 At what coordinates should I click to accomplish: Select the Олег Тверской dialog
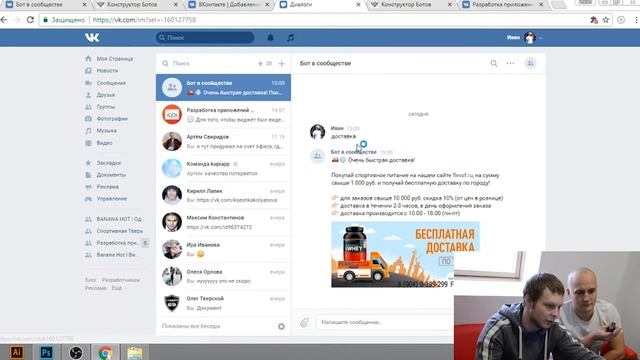point(223,303)
